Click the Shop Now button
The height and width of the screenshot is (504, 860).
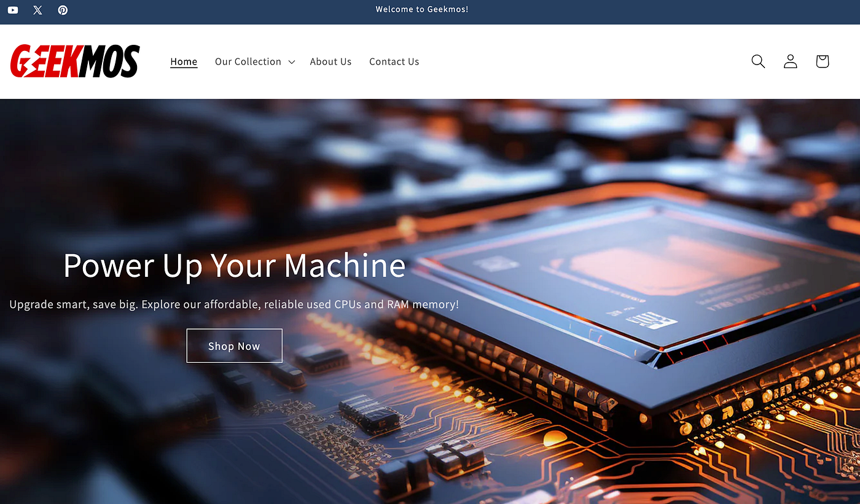point(234,346)
